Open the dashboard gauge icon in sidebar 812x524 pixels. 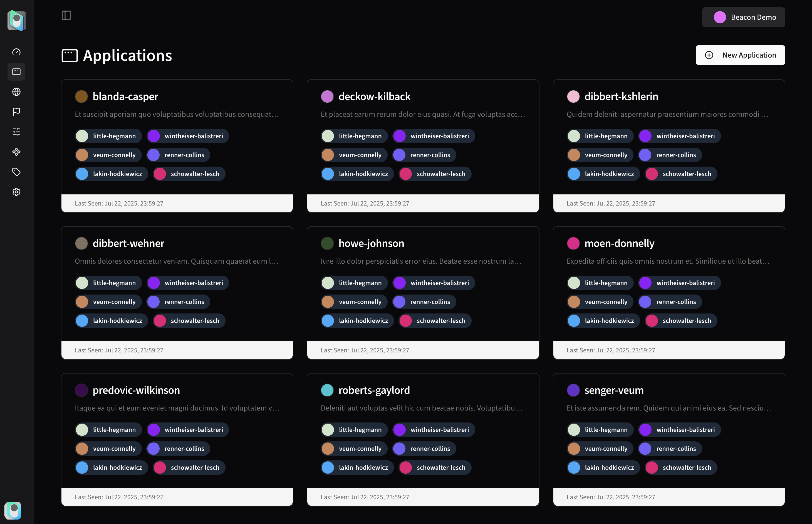pos(16,52)
